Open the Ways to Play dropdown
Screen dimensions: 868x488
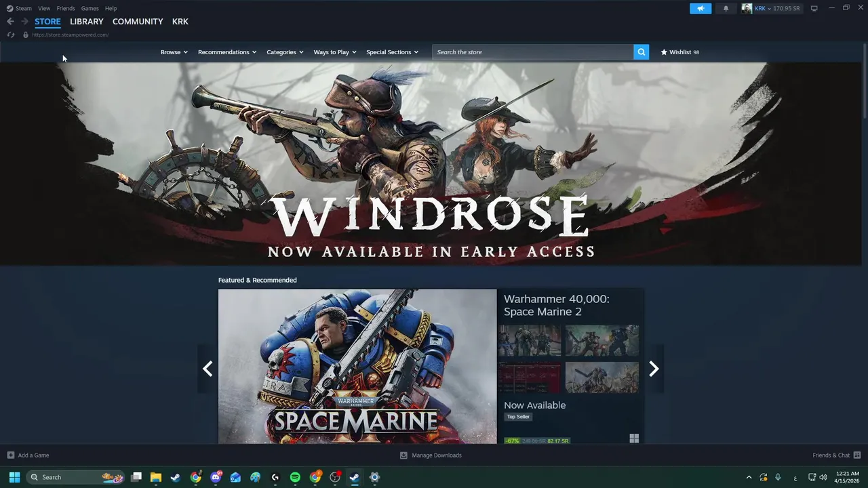[x=335, y=52]
